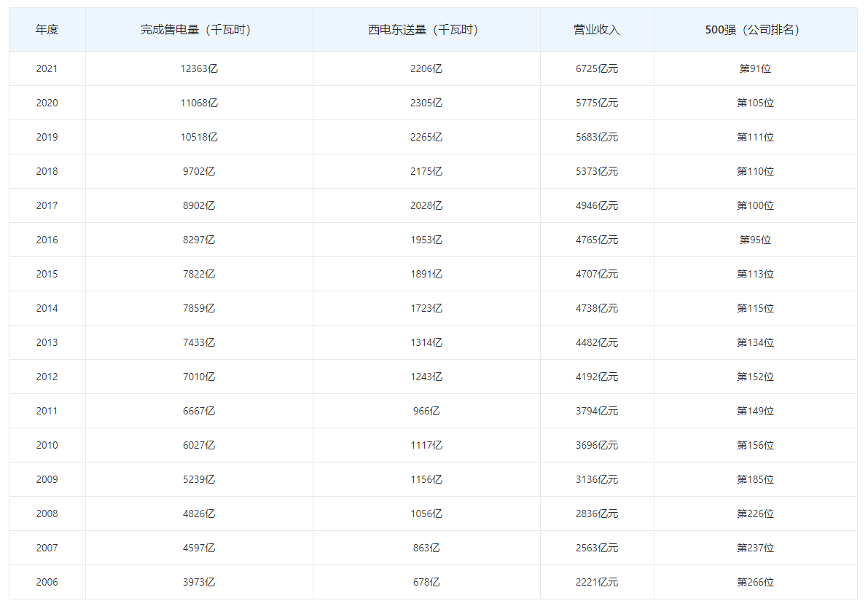
Task: Click the revenue cell 3136亿元
Action: tap(598, 481)
